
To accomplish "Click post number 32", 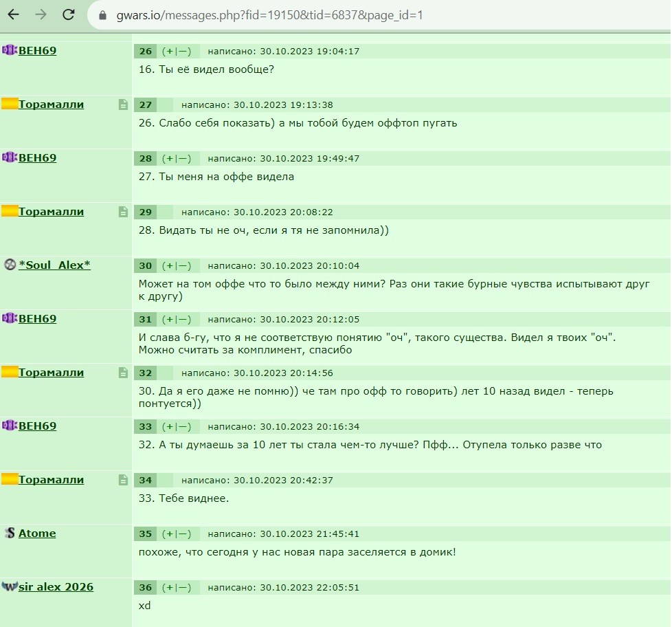I will pos(145,373).
